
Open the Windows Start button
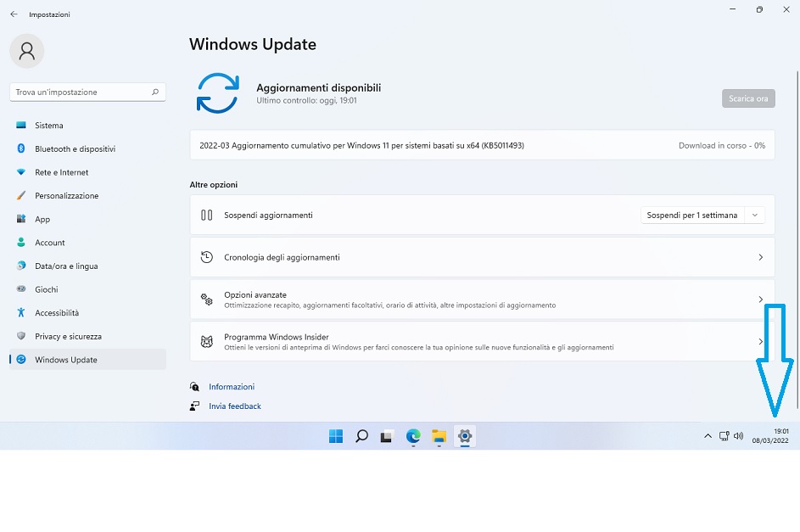(336, 436)
